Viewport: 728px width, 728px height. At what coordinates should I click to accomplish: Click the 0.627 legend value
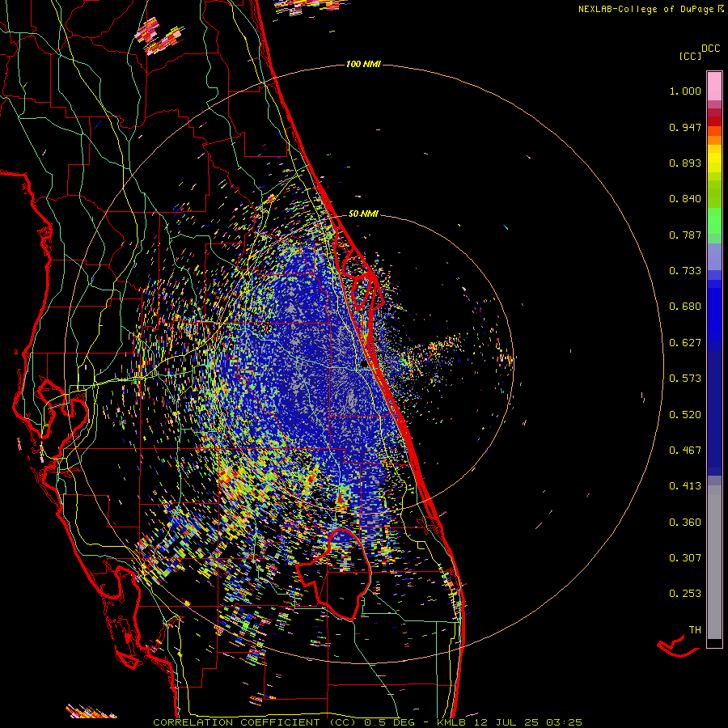point(685,343)
